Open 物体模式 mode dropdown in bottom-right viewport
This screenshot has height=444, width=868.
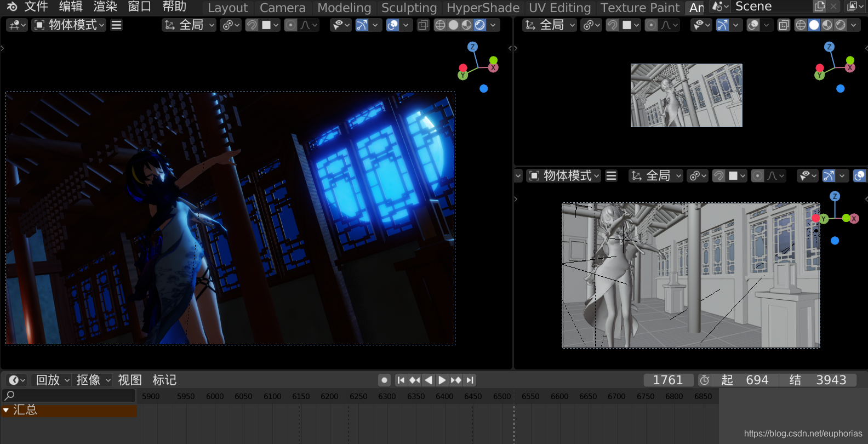pyautogui.click(x=564, y=176)
